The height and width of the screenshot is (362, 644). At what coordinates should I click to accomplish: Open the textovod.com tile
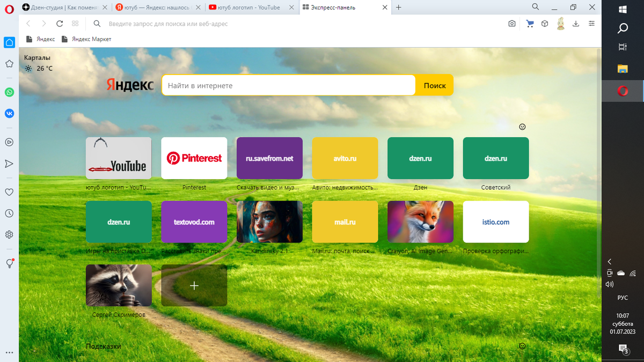194,222
